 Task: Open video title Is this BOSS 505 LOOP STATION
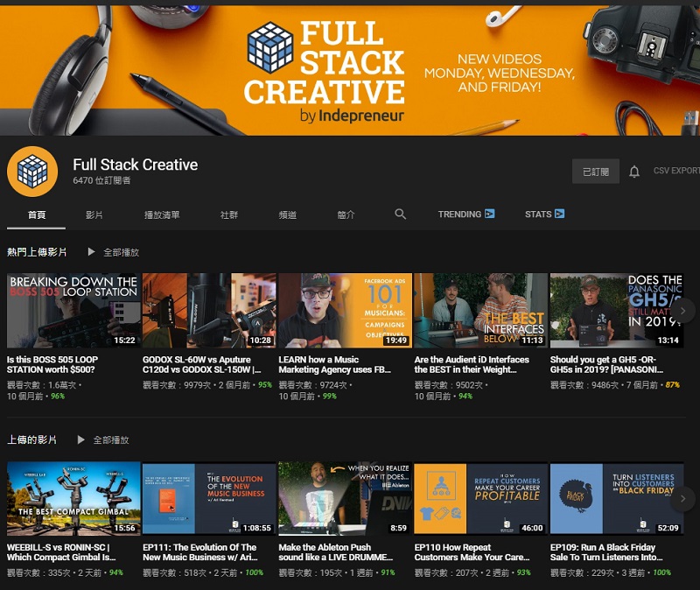[x=52, y=364]
